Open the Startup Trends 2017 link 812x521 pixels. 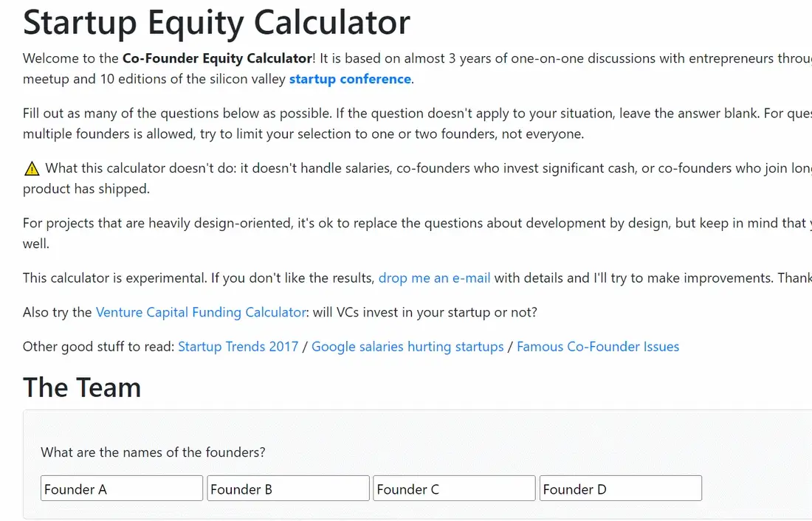point(238,346)
